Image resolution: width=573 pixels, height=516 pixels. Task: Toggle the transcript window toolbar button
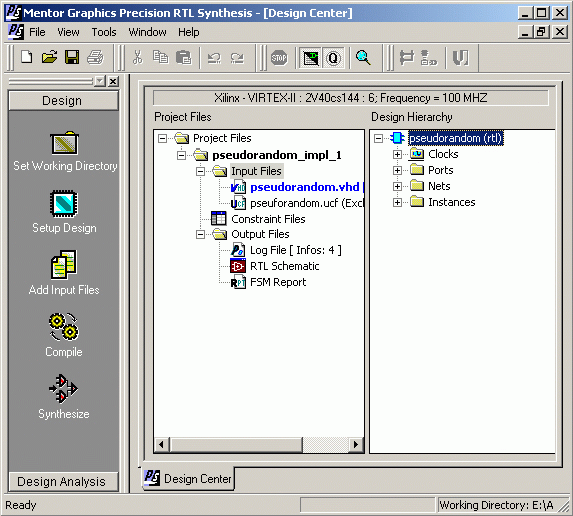pos(311,58)
